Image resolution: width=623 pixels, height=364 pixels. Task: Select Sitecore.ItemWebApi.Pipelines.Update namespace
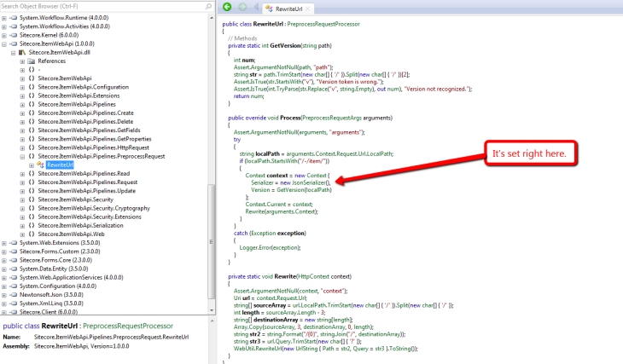86,191
